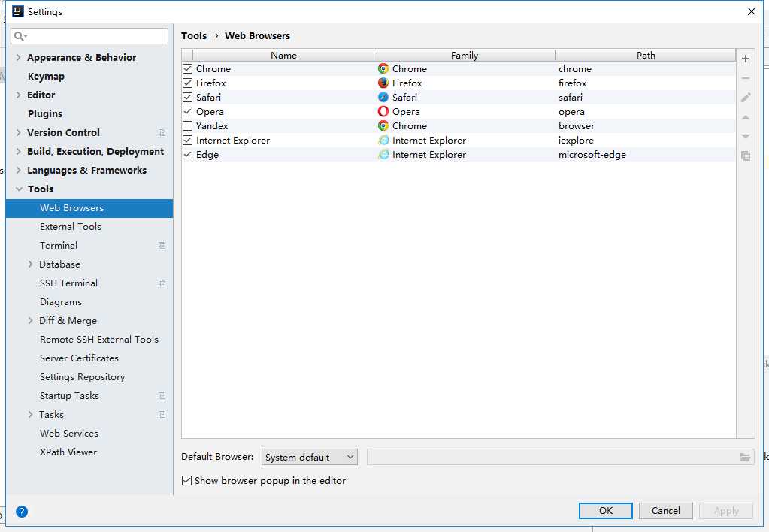Open XPath Viewer settings page
769x532 pixels.
click(68, 452)
